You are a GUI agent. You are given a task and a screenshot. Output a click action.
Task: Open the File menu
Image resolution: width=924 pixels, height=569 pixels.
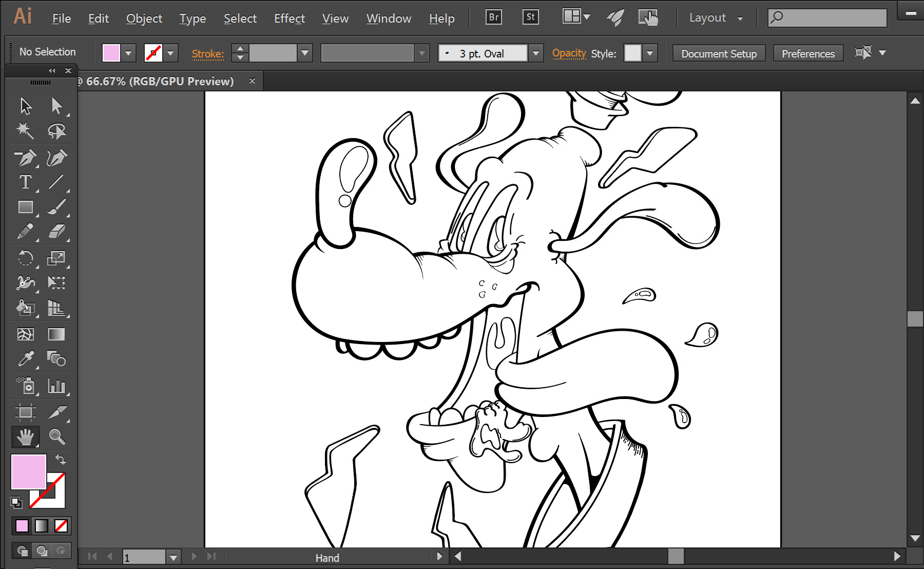click(62, 18)
